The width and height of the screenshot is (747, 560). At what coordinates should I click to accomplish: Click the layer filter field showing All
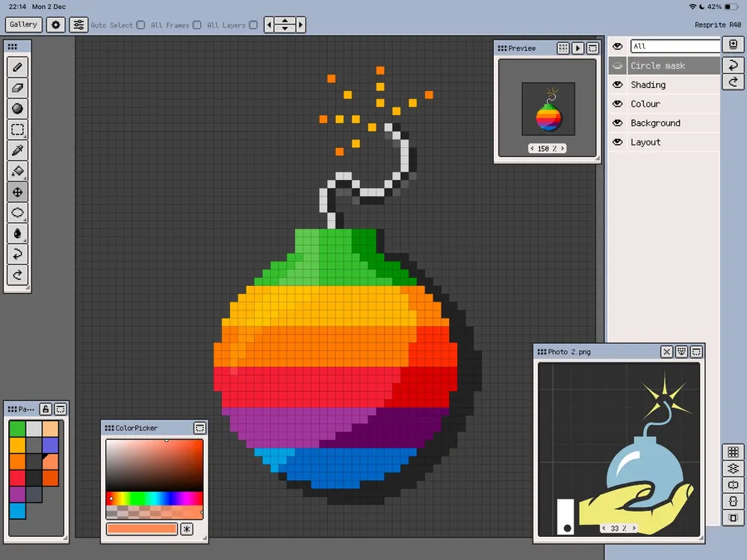click(674, 46)
